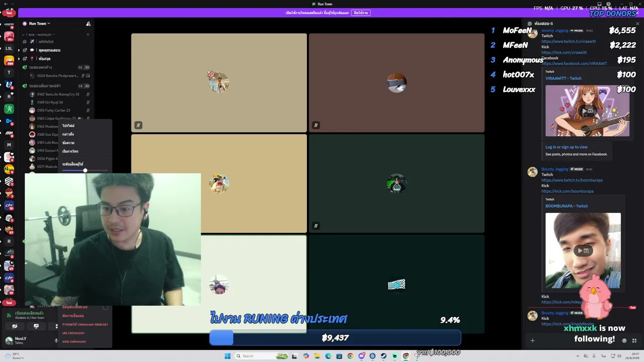Screen dimensions: 644x362
Task: Open the kick.com/viraawitt link
Action: (x=564, y=52)
